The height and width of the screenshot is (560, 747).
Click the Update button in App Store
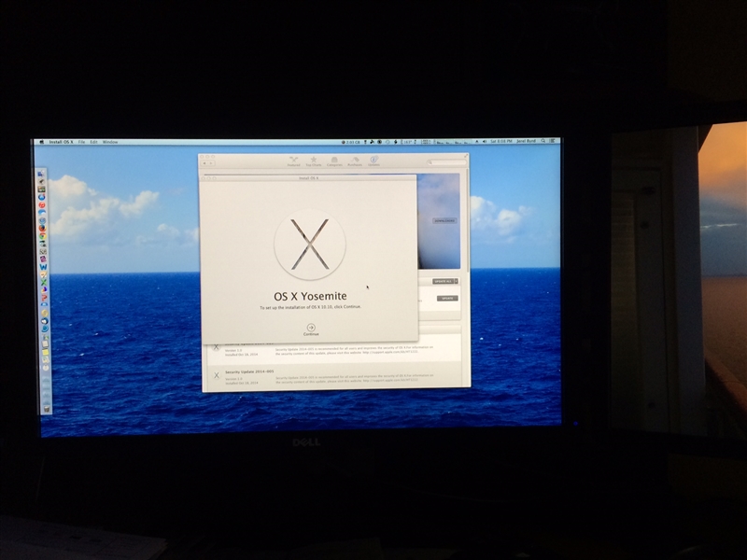(447, 298)
